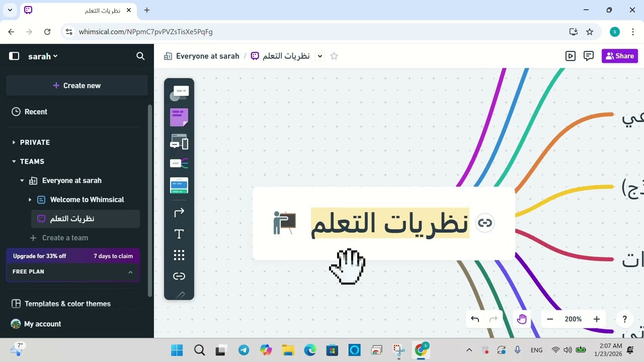Select the connector arrow tool

point(179,213)
